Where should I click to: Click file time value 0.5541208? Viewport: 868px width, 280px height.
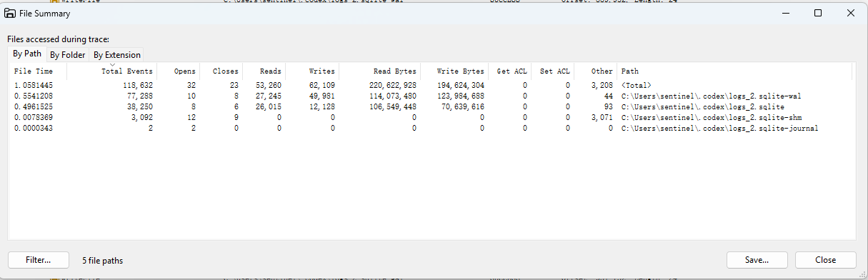click(x=33, y=96)
